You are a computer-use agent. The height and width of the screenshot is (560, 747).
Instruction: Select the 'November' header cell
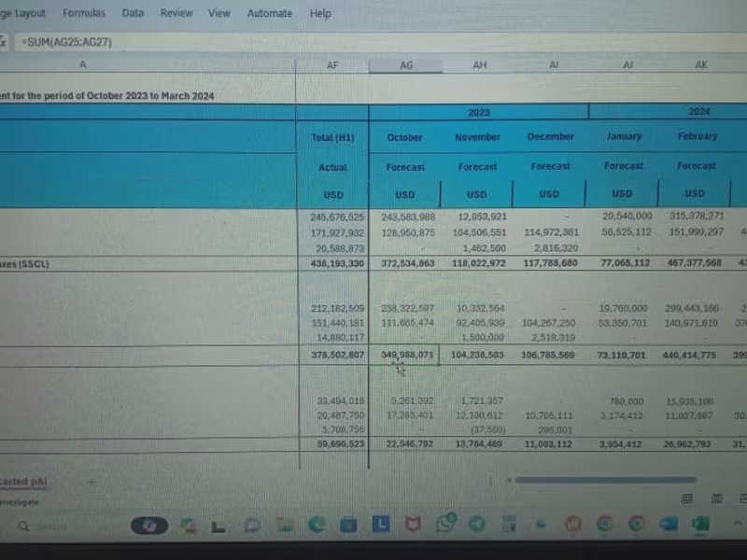point(477,137)
